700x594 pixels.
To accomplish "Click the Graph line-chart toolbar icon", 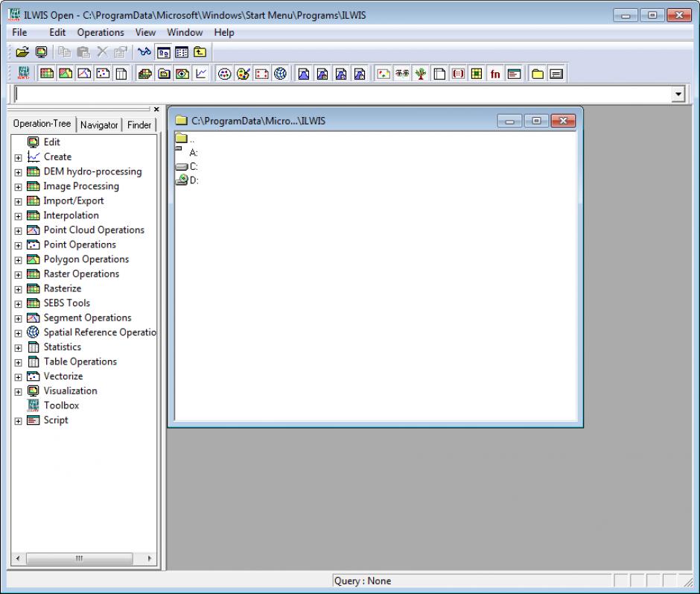I will click(x=201, y=74).
